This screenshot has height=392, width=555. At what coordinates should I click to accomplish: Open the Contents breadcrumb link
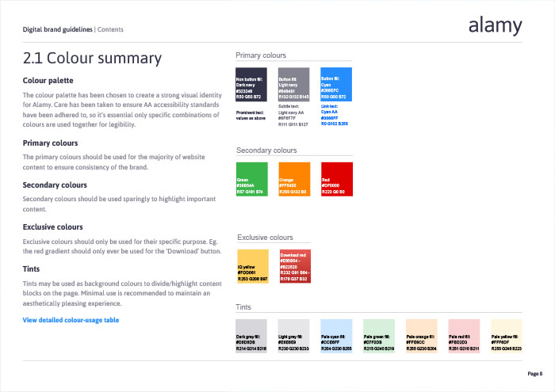(x=110, y=29)
